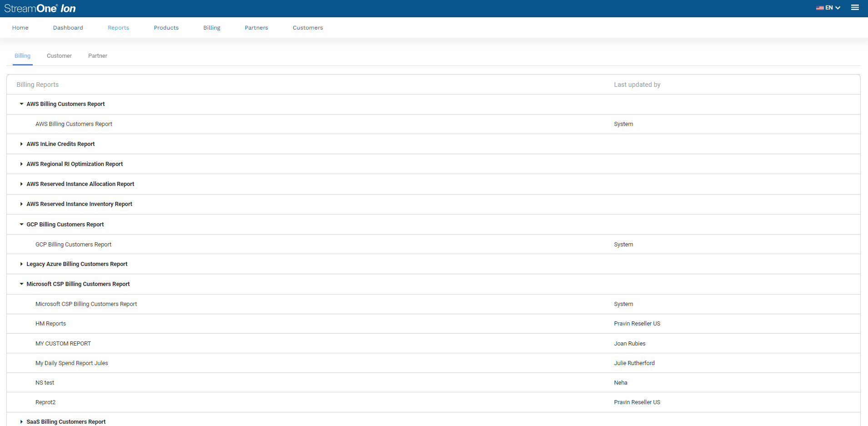Open the GCP Billing Customers Report child row
This screenshot has height=426, width=868.
(433, 245)
